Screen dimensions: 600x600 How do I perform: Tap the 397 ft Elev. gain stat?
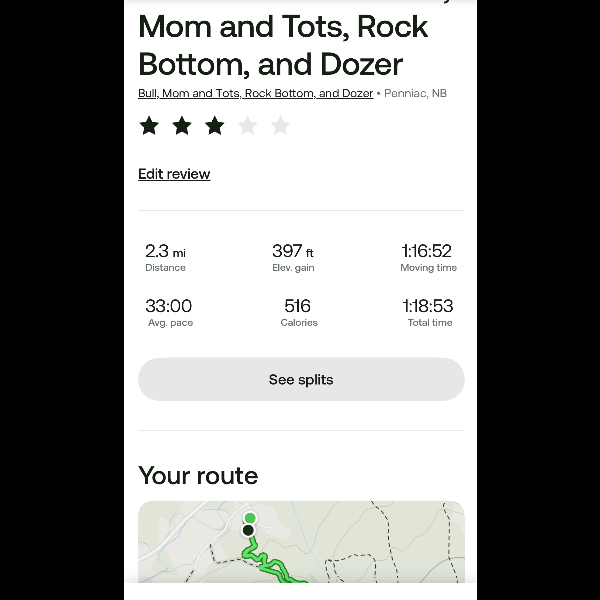click(293, 257)
